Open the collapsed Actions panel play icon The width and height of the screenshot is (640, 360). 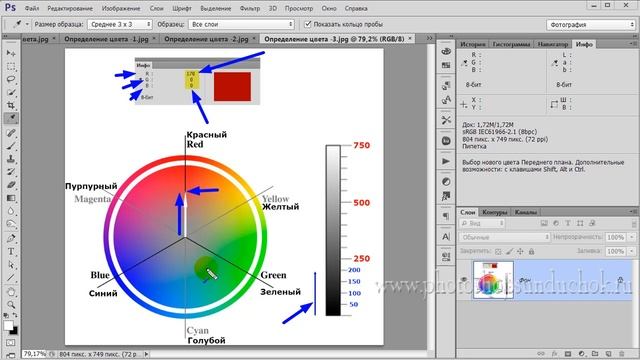tap(446, 161)
